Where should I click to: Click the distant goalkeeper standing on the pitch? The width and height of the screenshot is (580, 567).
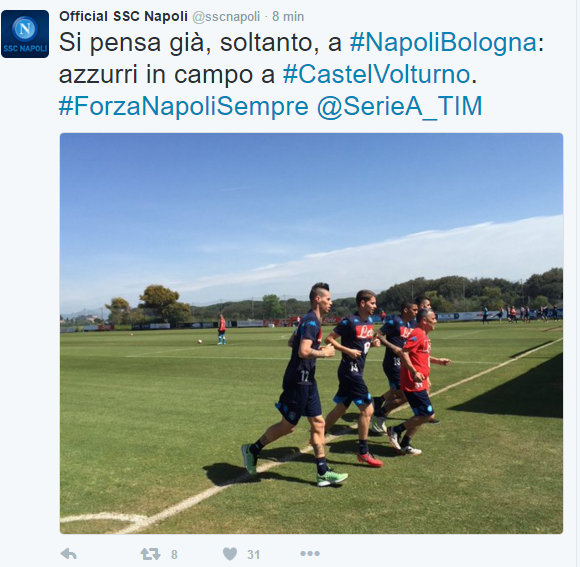tap(222, 330)
